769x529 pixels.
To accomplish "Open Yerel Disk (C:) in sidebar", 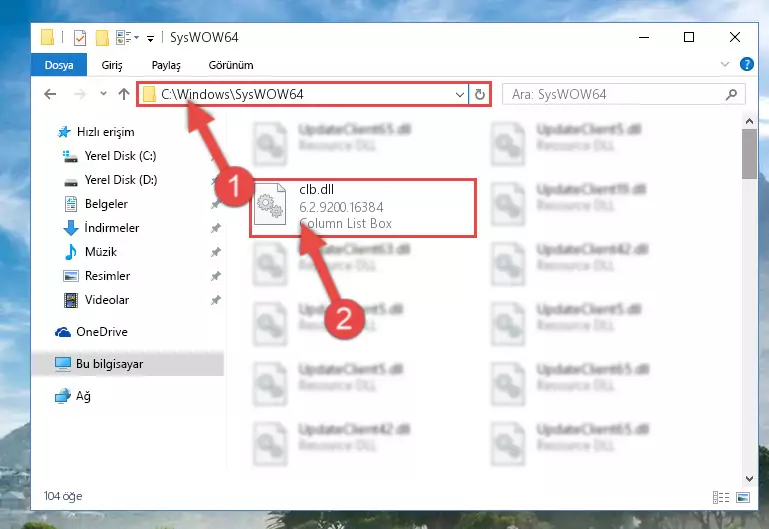I will (120, 156).
